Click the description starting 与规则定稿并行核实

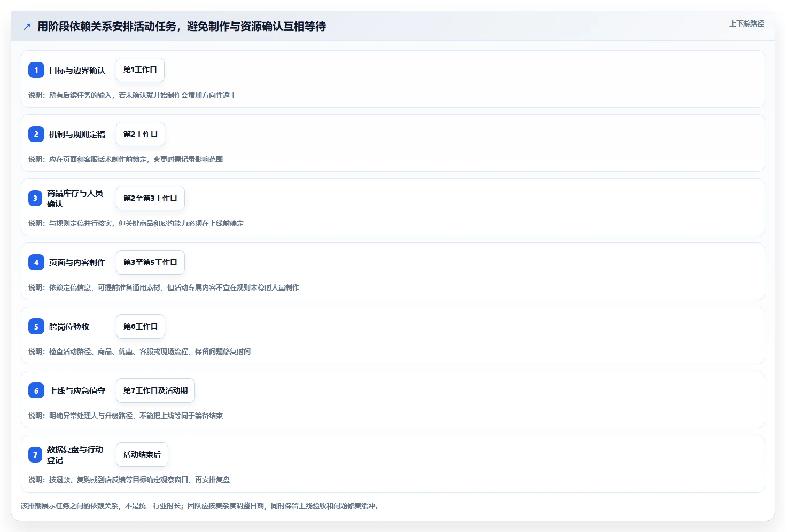136,223
